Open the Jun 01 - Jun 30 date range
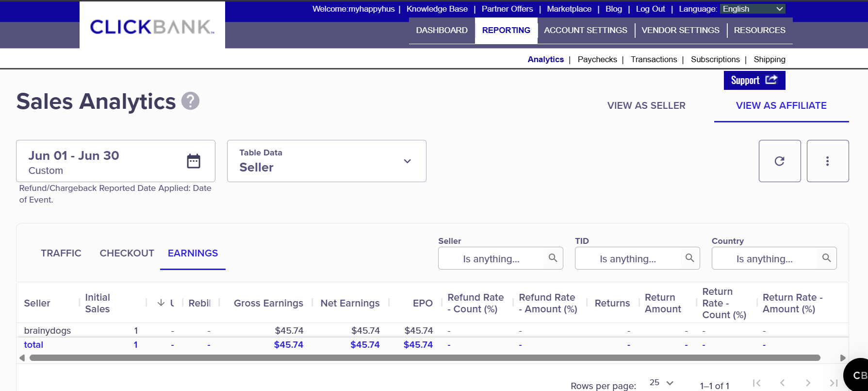Viewport: 868px width, 391px height. pyautogui.click(x=115, y=161)
